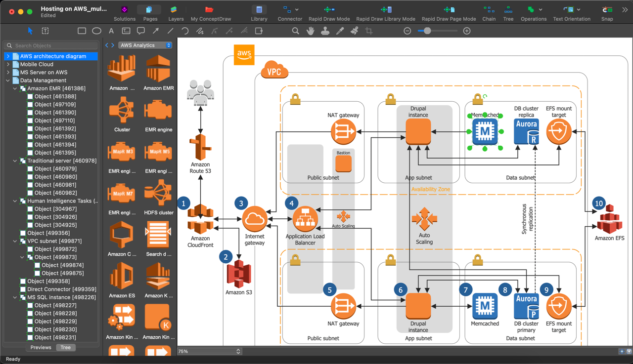Click the Tree connection tool
Viewport: 633px width, 364px height.
[x=508, y=13]
